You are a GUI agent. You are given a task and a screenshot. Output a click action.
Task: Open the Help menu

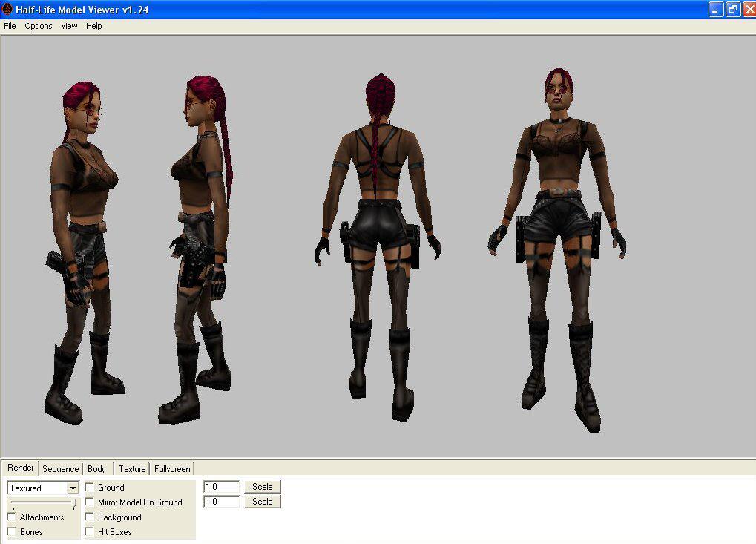tap(94, 26)
